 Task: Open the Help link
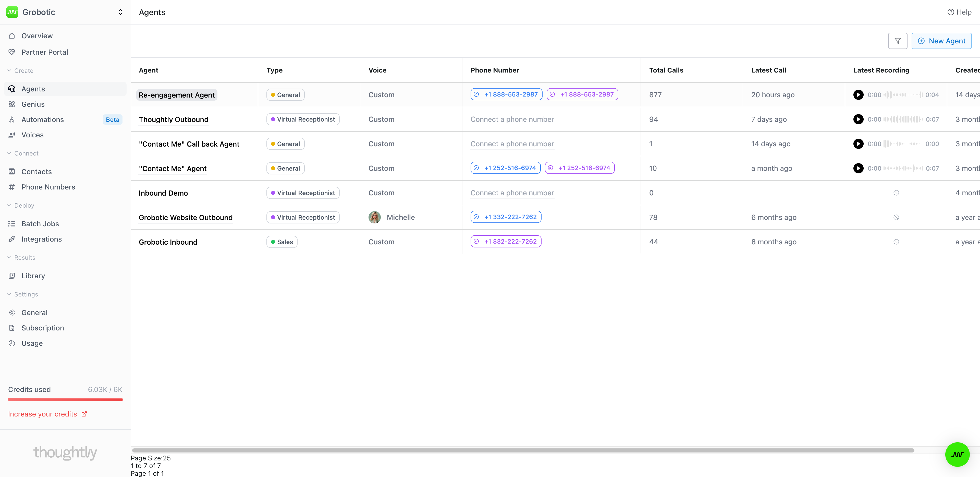(959, 12)
